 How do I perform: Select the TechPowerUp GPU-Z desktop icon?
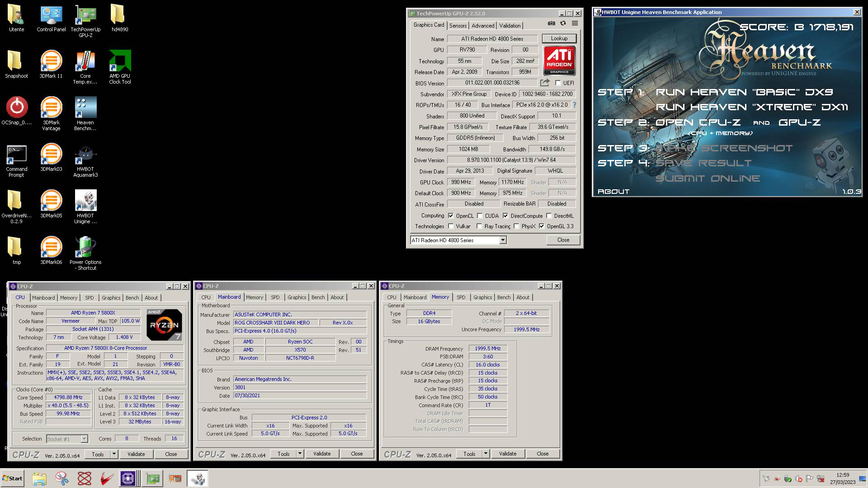[x=85, y=20]
